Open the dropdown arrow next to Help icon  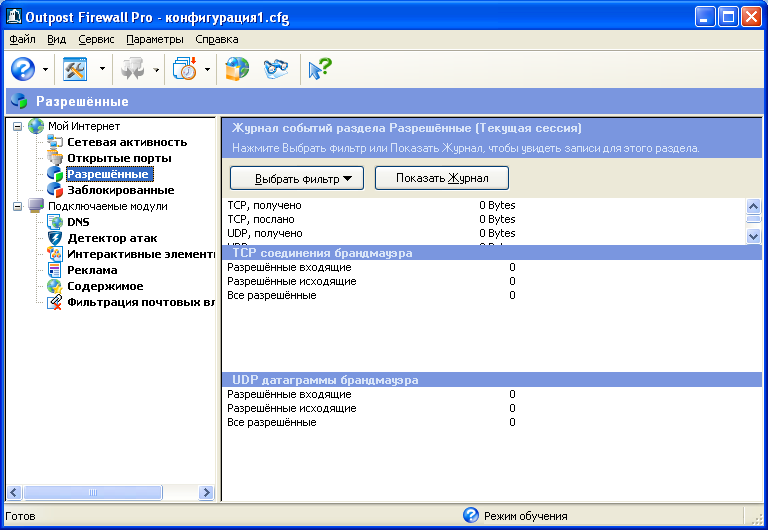(x=45, y=70)
